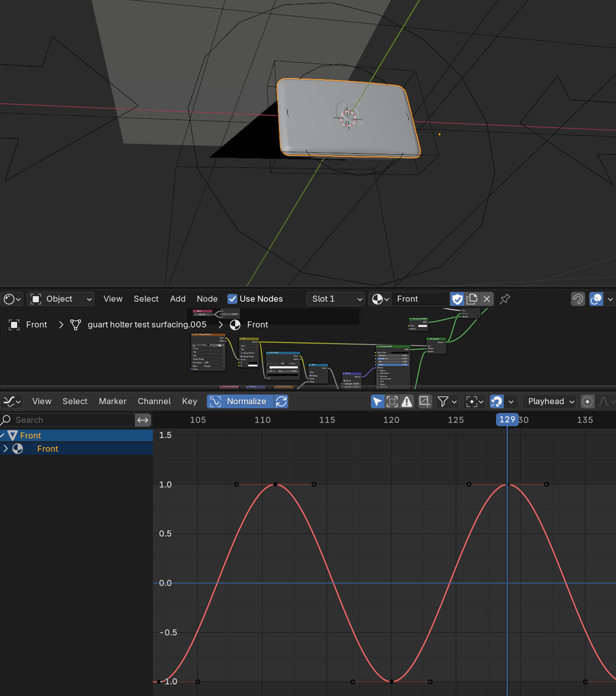Click the frame 129 playhead marker
Image resolution: width=616 pixels, height=696 pixels.
pos(507,420)
